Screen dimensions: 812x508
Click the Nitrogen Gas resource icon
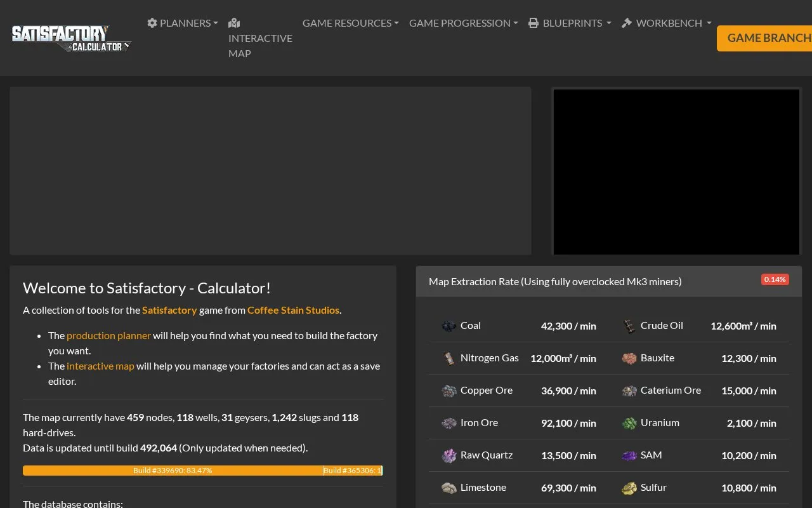pyautogui.click(x=449, y=358)
